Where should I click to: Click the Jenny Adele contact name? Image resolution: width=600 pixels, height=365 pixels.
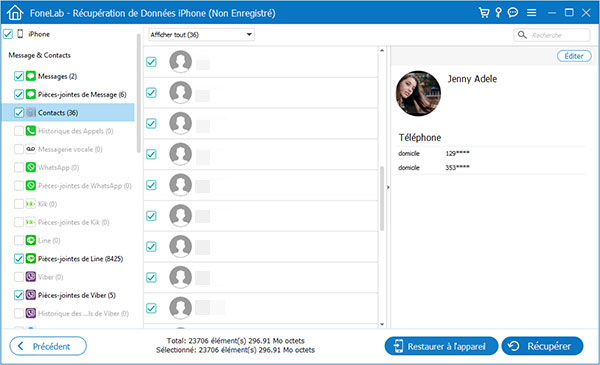(472, 79)
